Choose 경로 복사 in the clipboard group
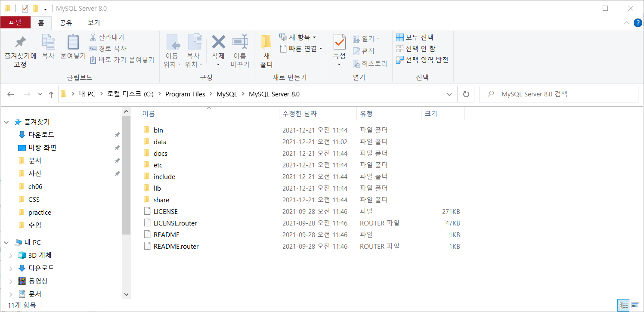 pyautogui.click(x=108, y=49)
